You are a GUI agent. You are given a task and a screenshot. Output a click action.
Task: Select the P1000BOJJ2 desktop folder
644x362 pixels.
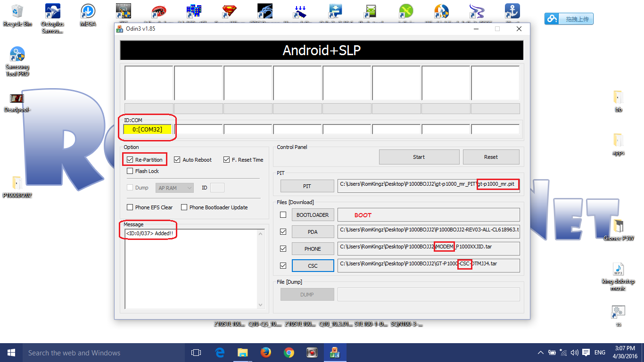pos(17,187)
